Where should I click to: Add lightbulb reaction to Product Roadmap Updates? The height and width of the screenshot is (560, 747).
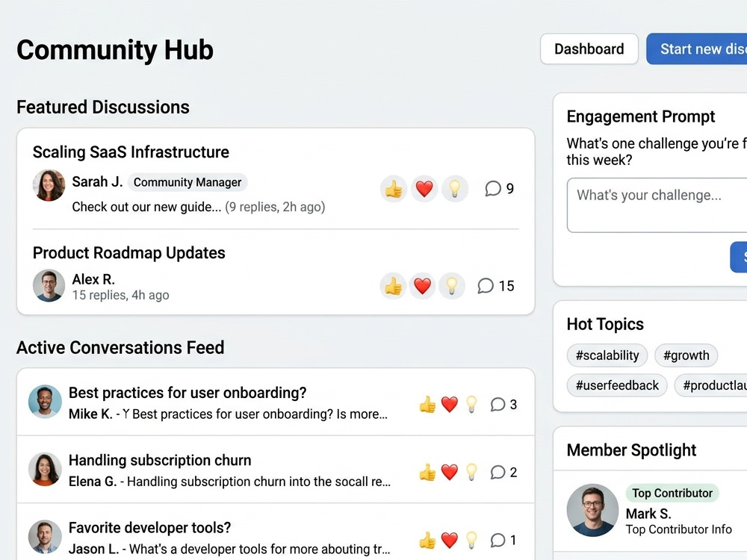[x=452, y=286]
